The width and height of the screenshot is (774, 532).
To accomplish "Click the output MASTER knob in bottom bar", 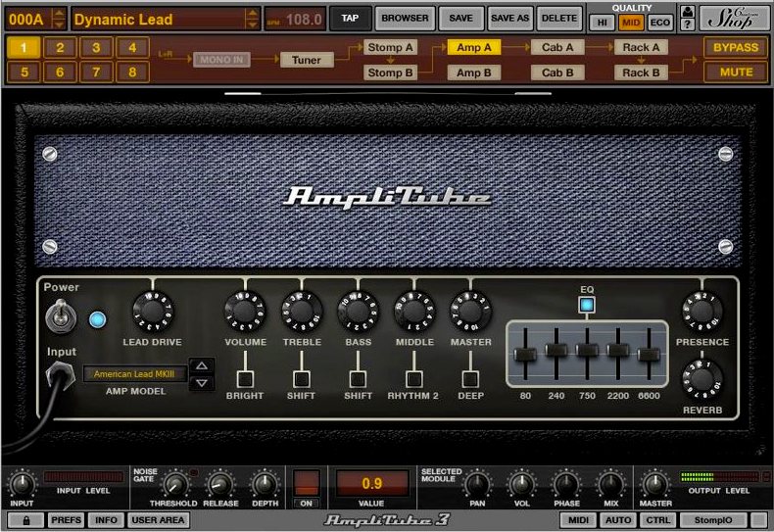I will [x=655, y=485].
